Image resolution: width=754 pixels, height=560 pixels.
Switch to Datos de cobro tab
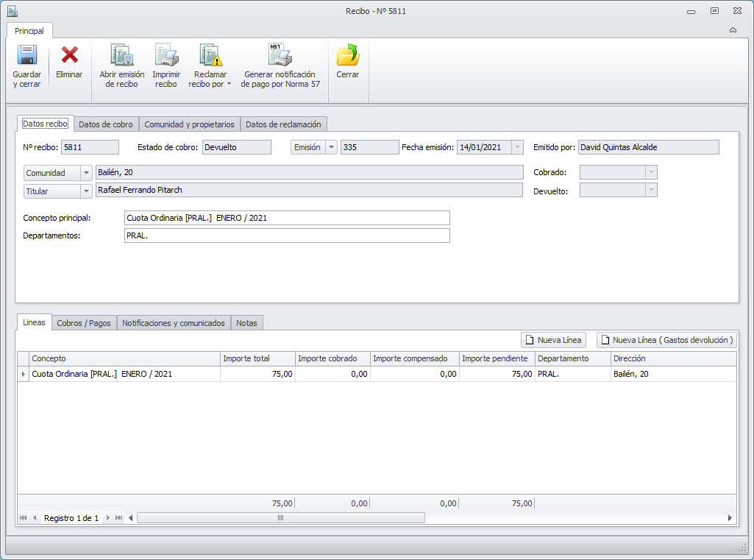point(106,124)
